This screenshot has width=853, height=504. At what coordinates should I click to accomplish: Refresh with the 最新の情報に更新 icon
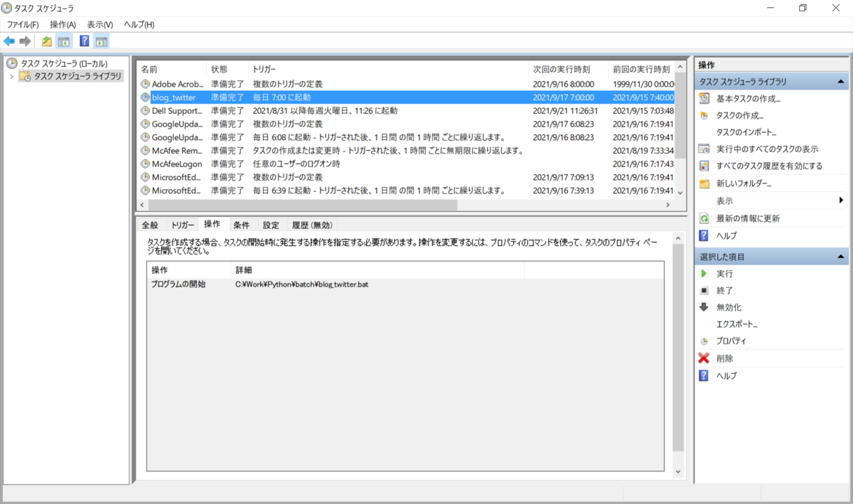(x=705, y=218)
